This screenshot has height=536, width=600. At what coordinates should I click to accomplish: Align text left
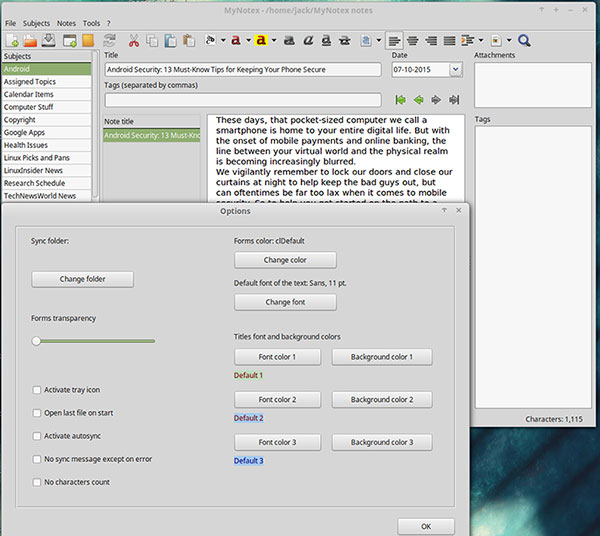click(394, 40)
